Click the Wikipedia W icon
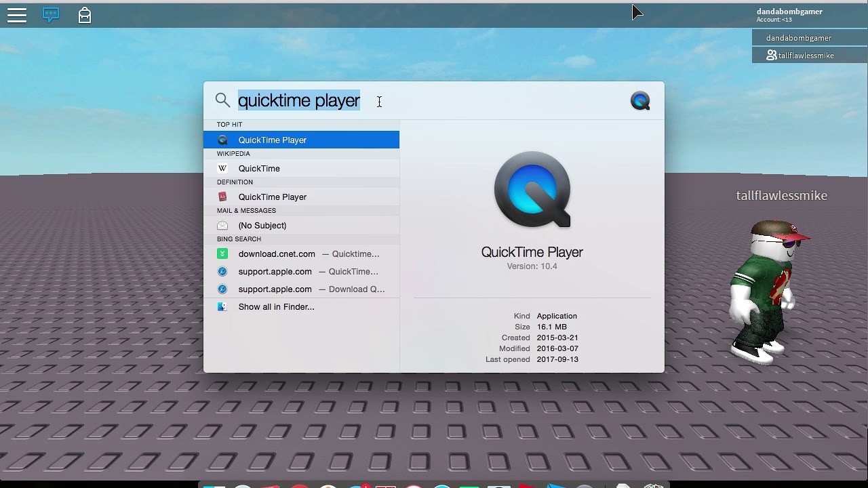 click(x=222, y=168)
